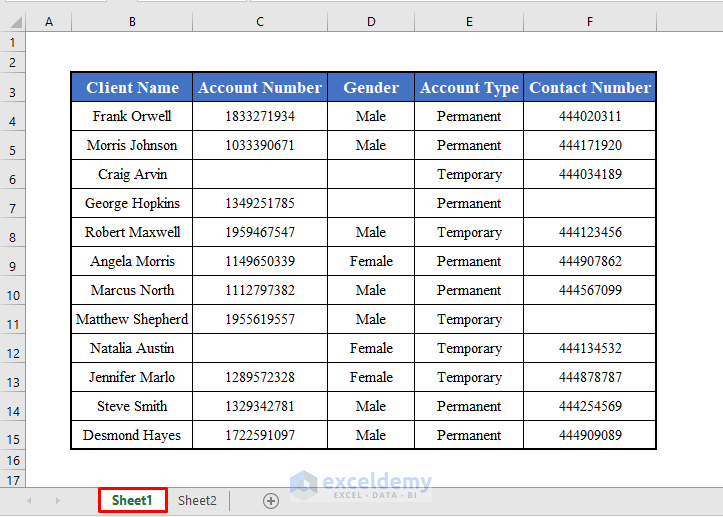
Task: Switch to the Sheet2 tab
Action: coord(197,500)
